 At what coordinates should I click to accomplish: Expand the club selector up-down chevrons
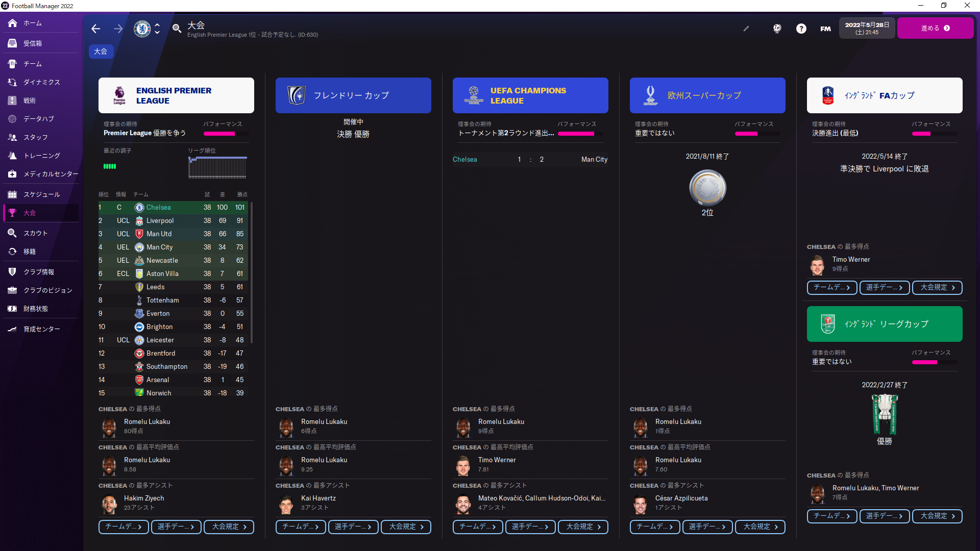pyautogui.click(x=157, y=29)
